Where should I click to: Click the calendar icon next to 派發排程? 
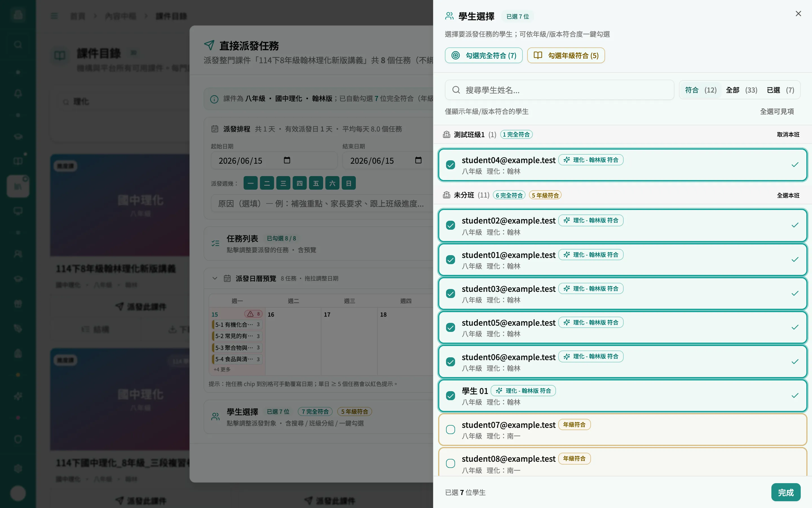tap(215, 129)
